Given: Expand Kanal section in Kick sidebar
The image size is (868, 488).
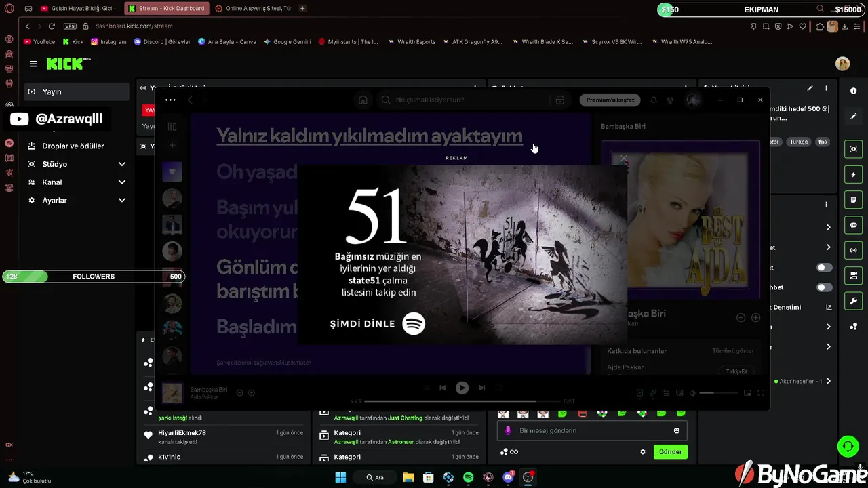Looking at the screenshot, I should pos(122,182).
